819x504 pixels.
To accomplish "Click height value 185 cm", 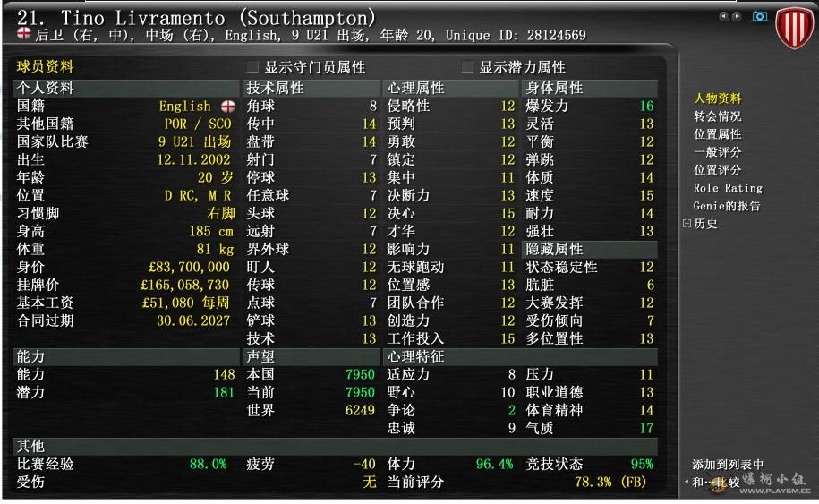I will click(x=211, y=231).
